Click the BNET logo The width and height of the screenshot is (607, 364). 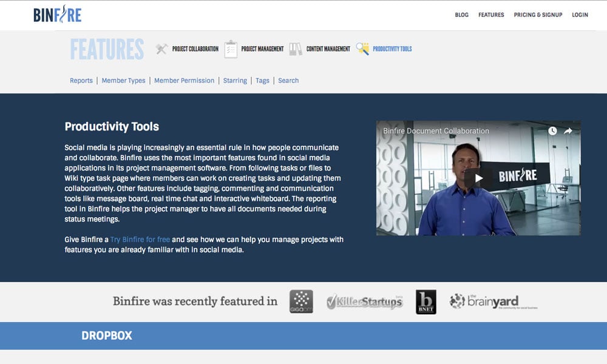click(426, 302)
